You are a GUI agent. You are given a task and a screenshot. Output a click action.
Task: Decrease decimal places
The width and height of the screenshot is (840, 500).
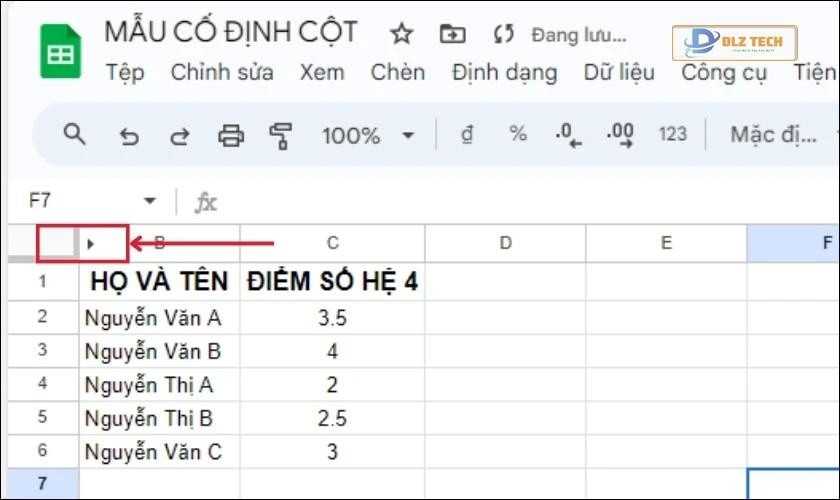569,135
